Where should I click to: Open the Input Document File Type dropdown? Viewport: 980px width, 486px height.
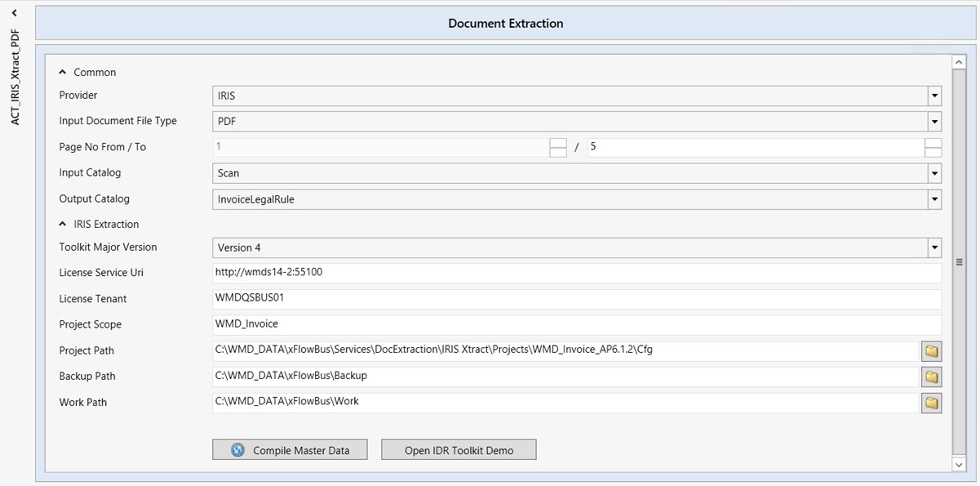tap(933, 121)
